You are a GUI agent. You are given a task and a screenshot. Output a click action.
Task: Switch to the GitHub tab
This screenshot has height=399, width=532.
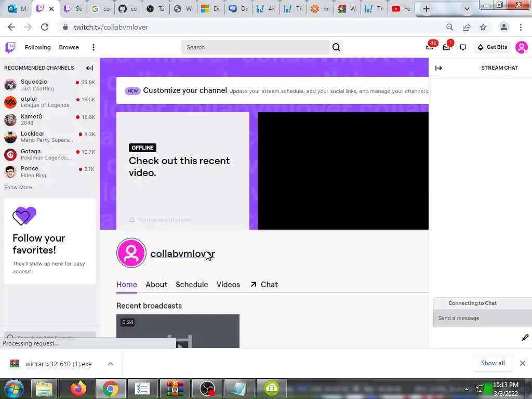[x=128, y=9]
